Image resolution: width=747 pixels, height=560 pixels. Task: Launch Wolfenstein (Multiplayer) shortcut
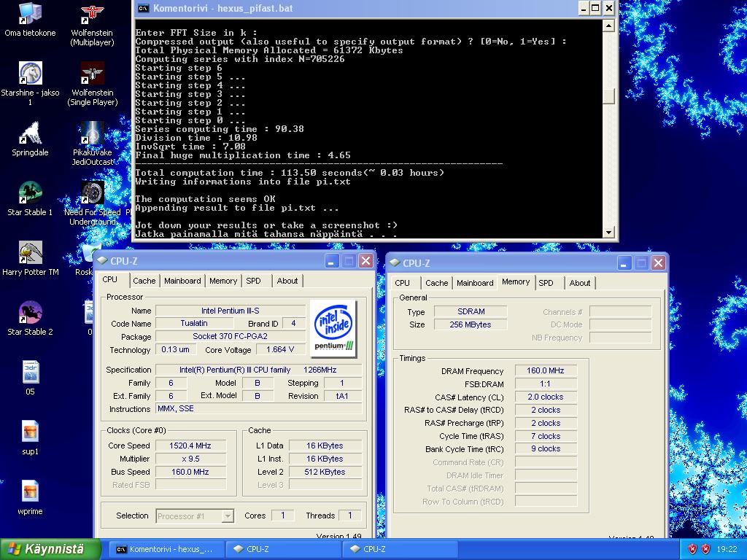[x=92, y=24]
